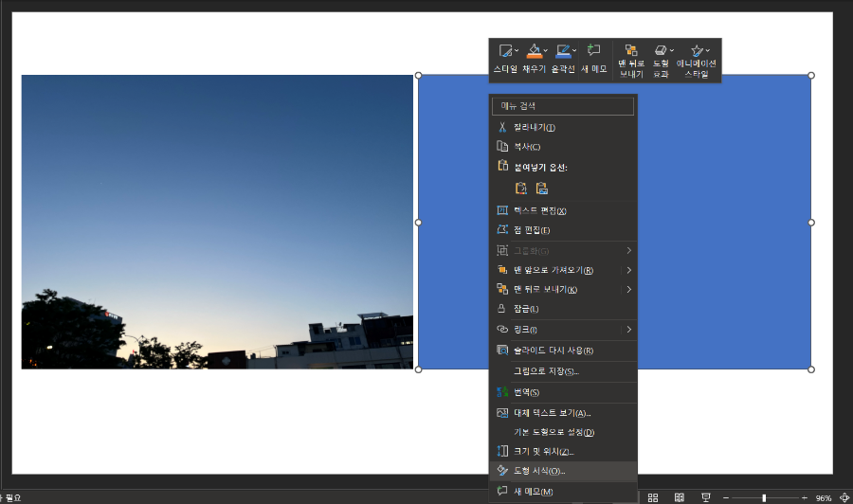Screen dimensions: 853x504
Task: Add a comment with 새 메모 in the mini toolbar
Action: [x=593, y=59]
